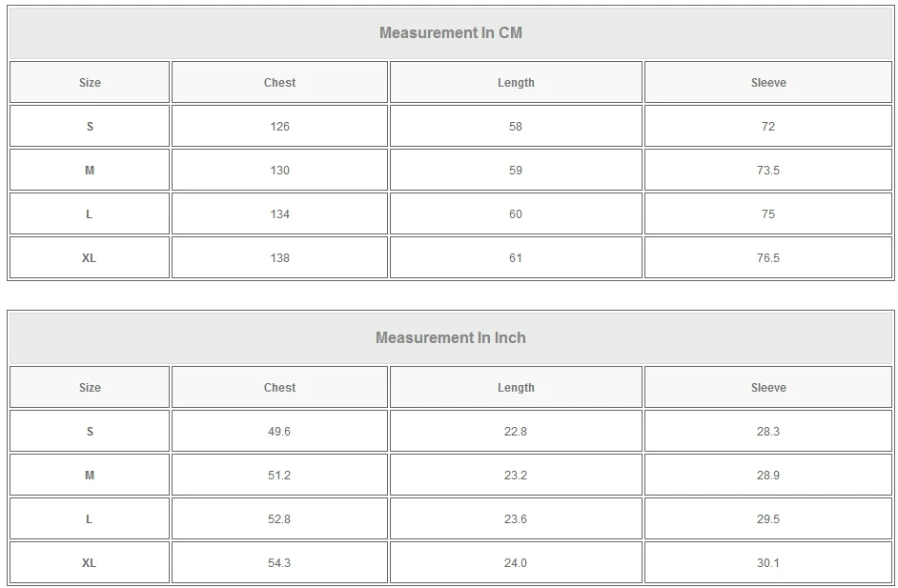Click the sleeve value 29.5 cell
Viewport: 898px width, 588px height.
(768, 519)
